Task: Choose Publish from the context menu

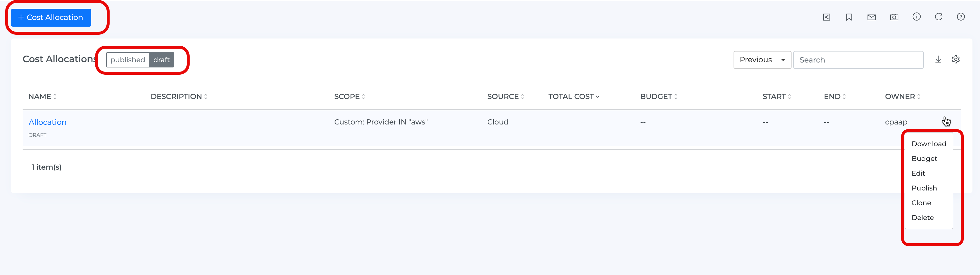Action: [x=924, y=188]
